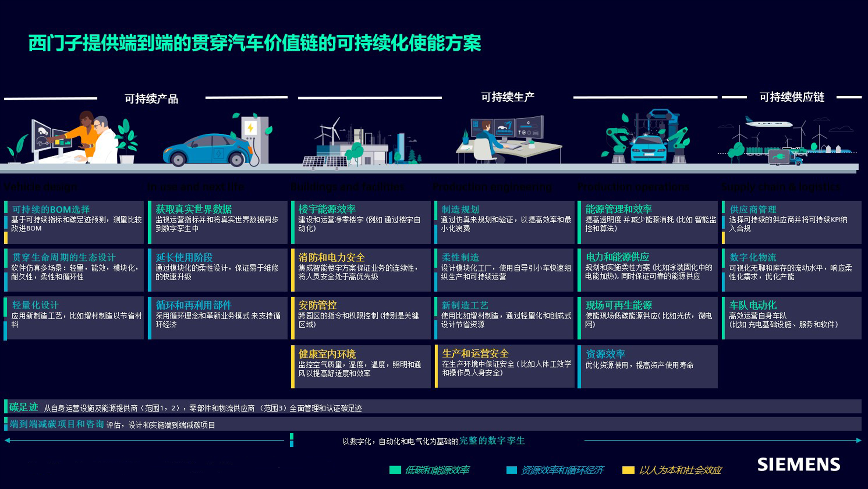The height and width of the screenshot is (489, 868).
Task: Click the 资源效率 card
Action: (x=648, y=366)
